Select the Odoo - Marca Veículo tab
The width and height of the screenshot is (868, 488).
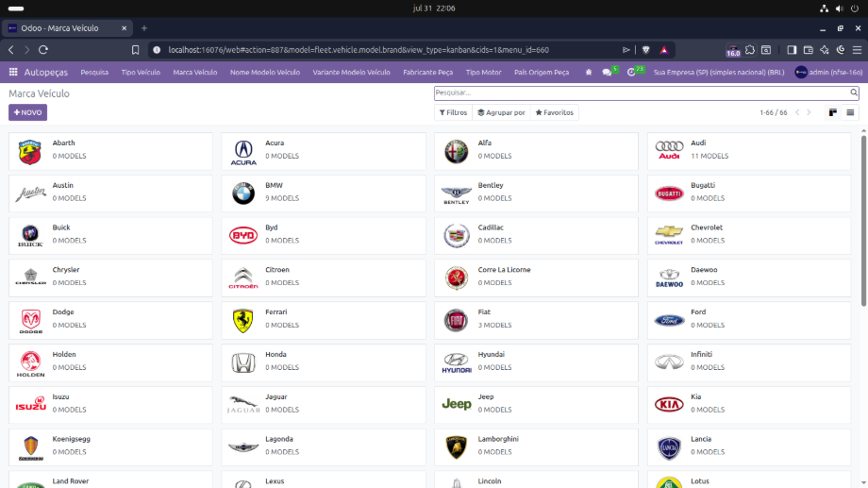(x=66, y=28)
